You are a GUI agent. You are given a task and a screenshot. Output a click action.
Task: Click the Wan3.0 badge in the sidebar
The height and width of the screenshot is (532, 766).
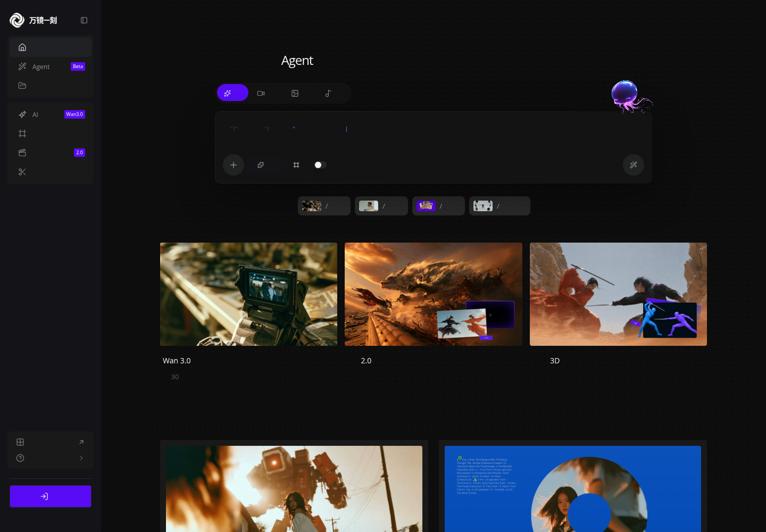click(x=74, y=114)
